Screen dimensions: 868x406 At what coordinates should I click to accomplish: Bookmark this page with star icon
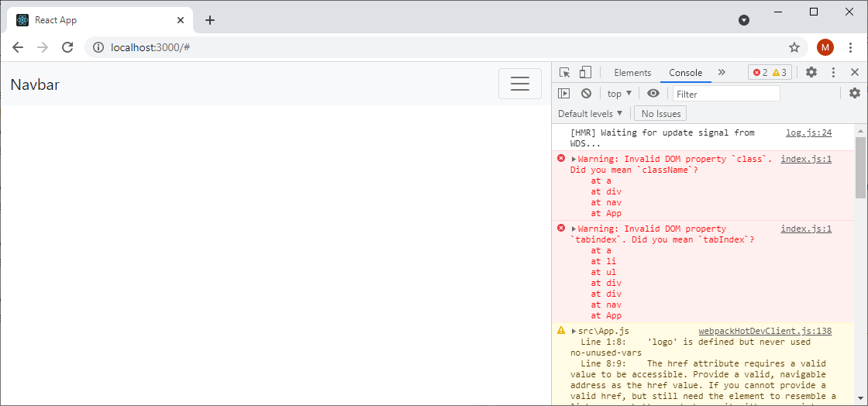794,47
